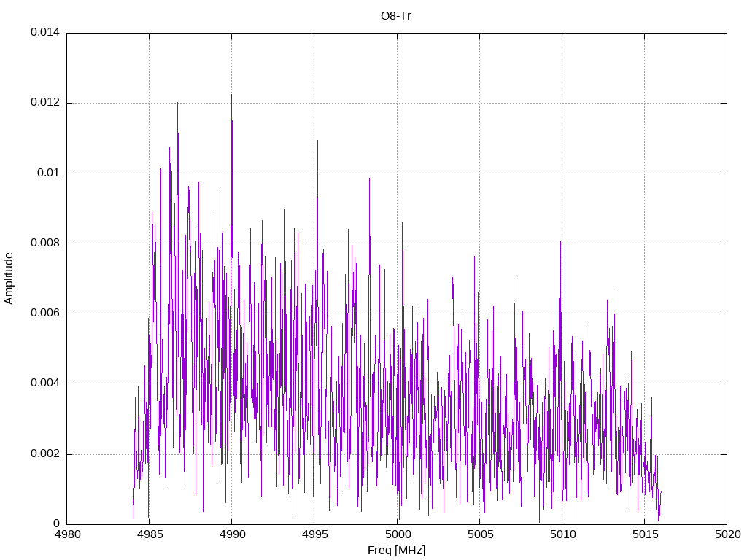Select the Freq [MHz] x-axis label

pyautogui.click(x=396, y=551)
